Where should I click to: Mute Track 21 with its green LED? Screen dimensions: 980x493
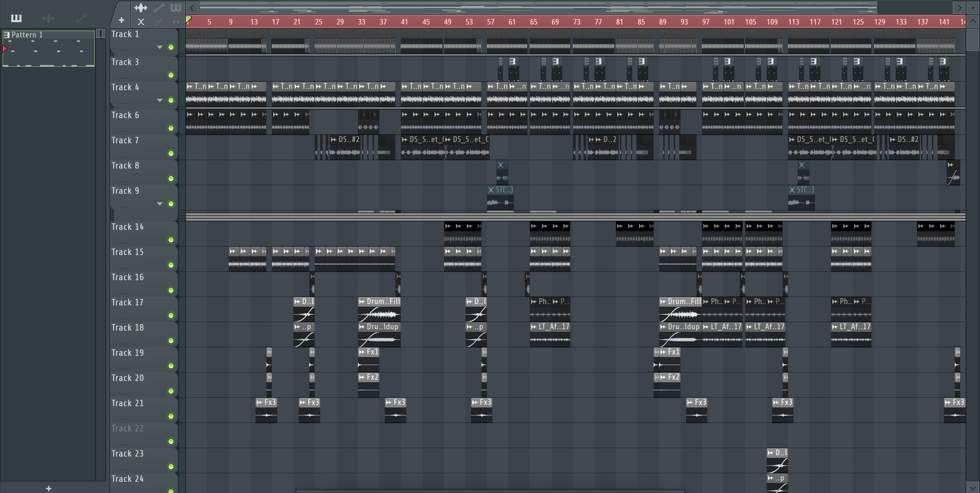(171, 416)
